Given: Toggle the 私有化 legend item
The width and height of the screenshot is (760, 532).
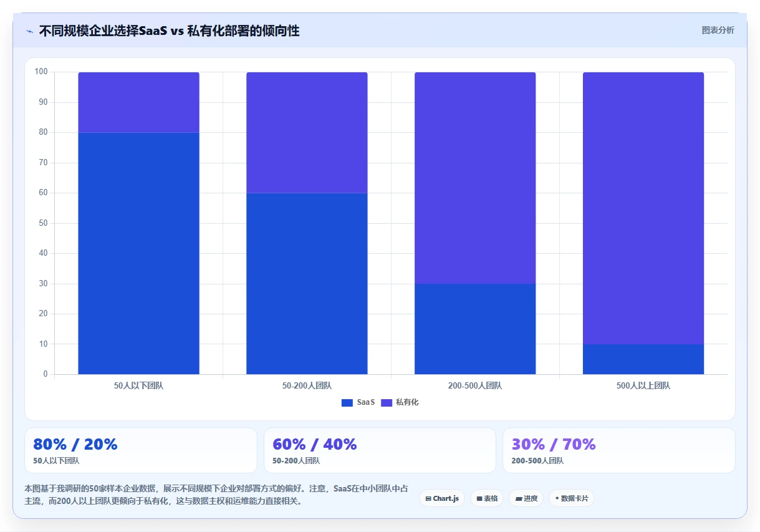Looking at the screenshot, I should coord(400,402).
